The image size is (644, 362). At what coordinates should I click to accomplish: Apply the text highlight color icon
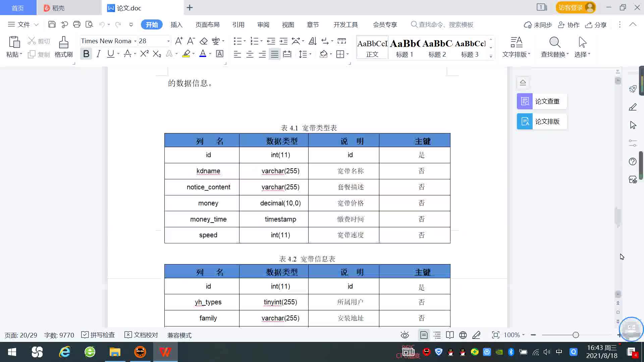186,54
